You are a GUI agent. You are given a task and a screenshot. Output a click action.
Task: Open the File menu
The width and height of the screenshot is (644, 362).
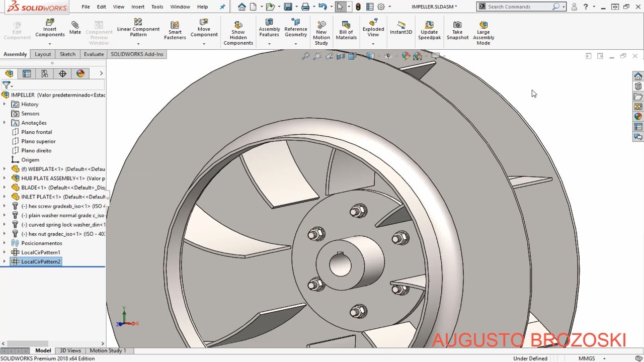pos(86,7)
